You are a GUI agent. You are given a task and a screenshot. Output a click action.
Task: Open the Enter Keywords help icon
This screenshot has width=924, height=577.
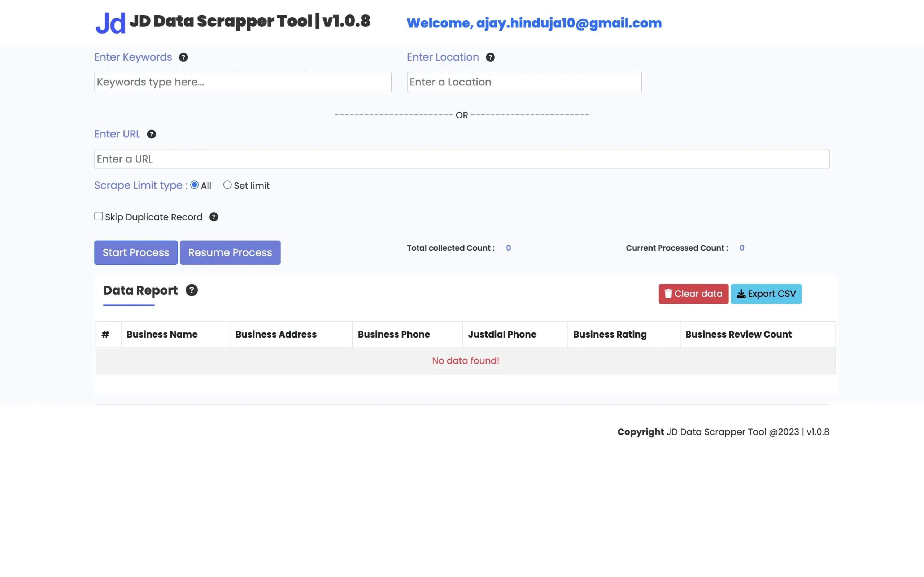tap(183, 57)
